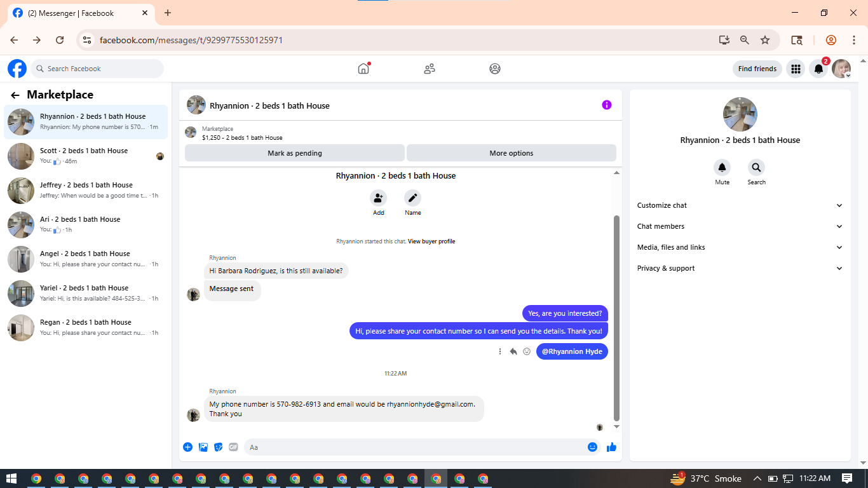Viewport: 868px width, 488px height.
Task: Send a thumbs-up like
Action: [x=611, y=447]
